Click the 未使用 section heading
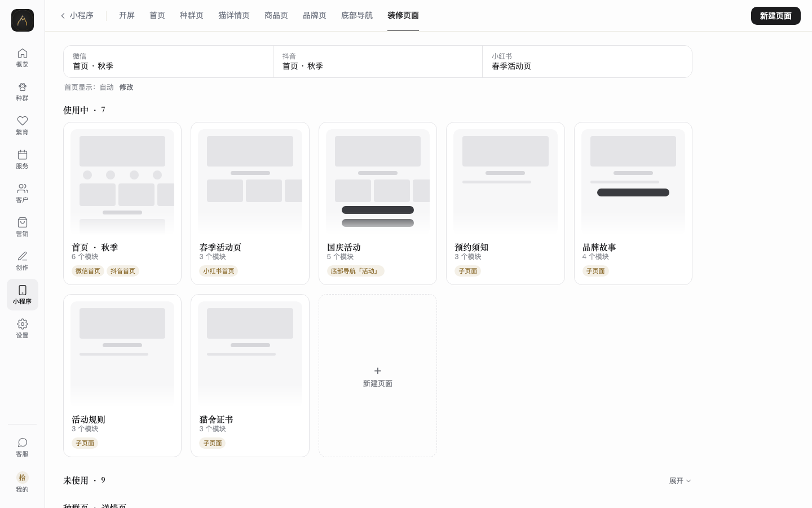 (84, 481)
